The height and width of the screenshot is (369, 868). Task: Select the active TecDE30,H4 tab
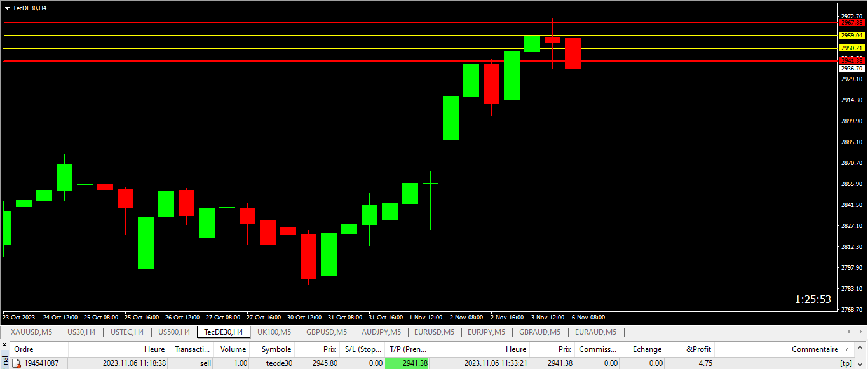point(223,332)
